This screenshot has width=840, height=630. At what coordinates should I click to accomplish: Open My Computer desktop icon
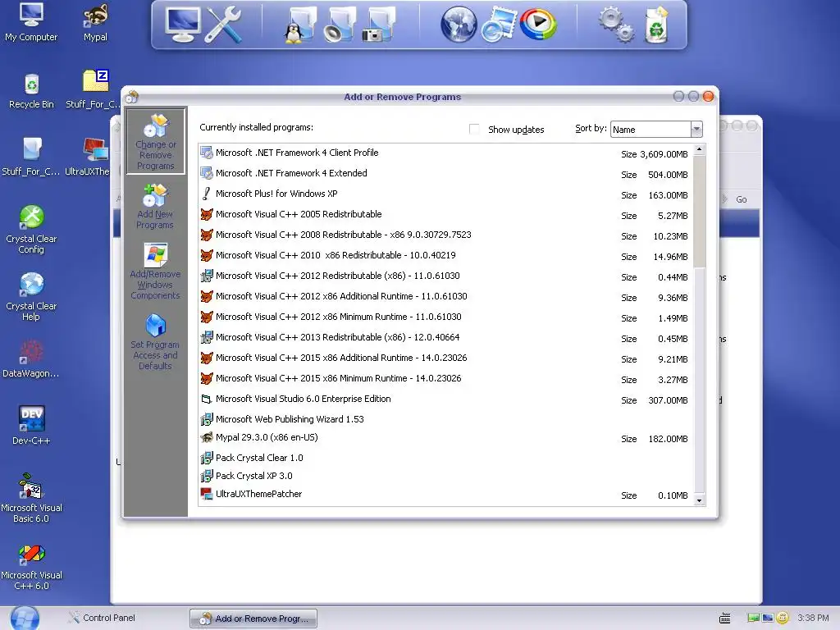coord(31,23)
